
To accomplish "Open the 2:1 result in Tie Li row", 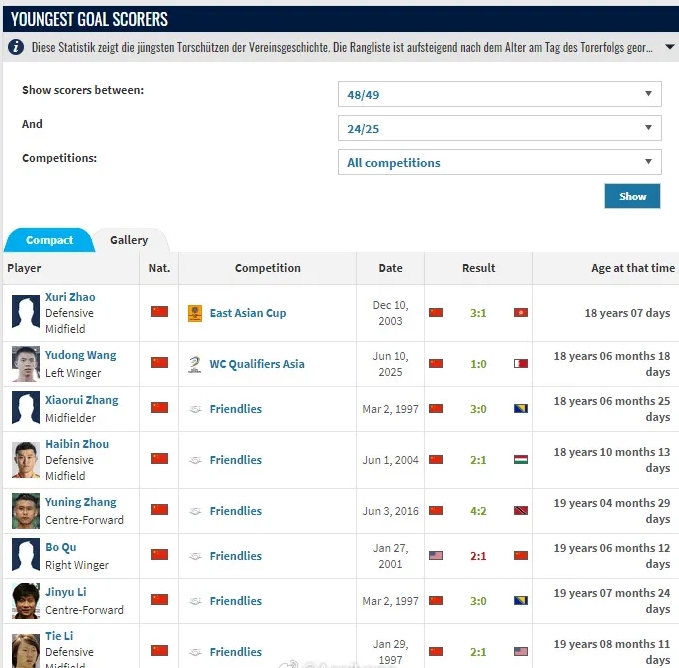I will point(478,652).
